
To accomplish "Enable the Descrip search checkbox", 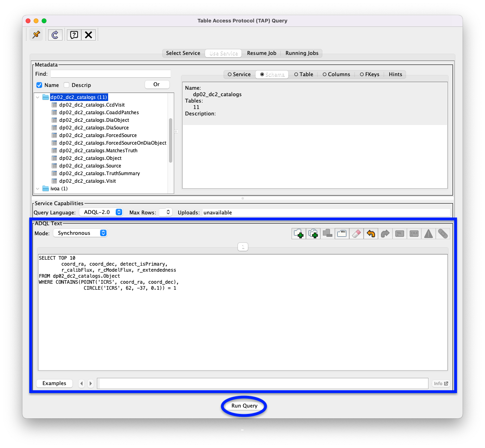I will (66, 85).
